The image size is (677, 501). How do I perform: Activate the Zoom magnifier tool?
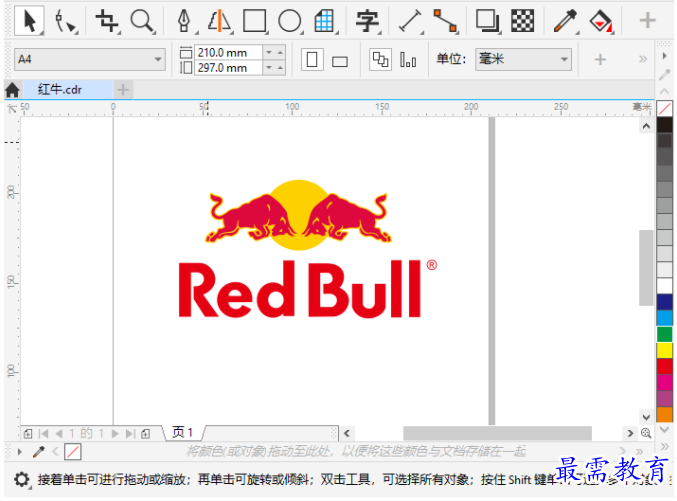point(142,21)
